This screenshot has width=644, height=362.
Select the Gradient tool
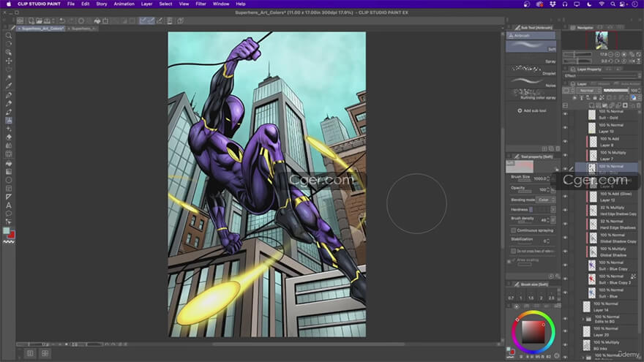click(x=9, y=172)
